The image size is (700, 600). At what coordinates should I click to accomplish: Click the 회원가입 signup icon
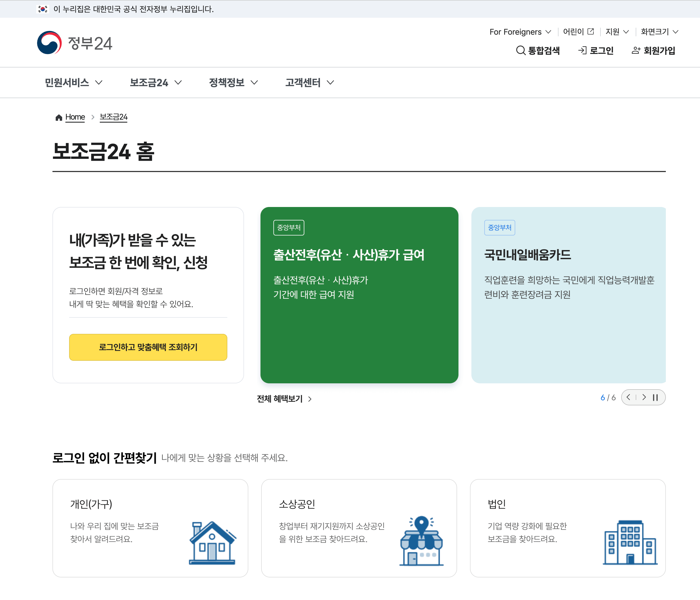point(636,50)
